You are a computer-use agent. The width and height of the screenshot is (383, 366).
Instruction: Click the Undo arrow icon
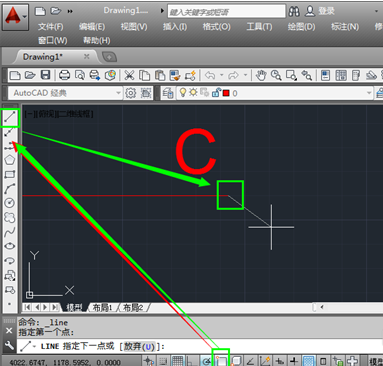coord(210,75)
